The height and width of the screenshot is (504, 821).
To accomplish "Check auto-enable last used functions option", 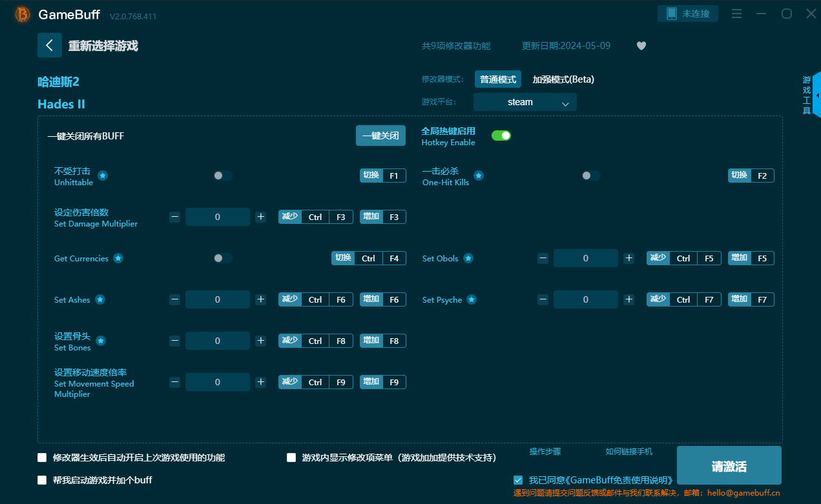I will pyautogui.click(x=42, y=458).
